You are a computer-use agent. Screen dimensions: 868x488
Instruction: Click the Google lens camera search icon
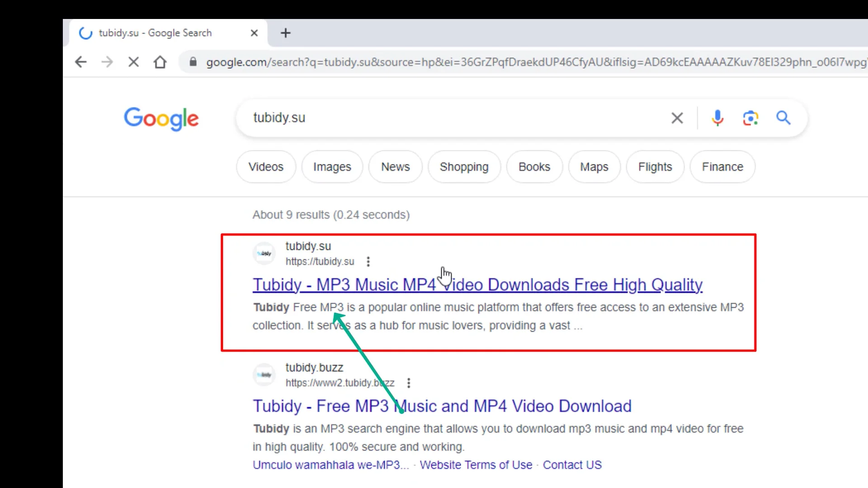coord(750,118)
